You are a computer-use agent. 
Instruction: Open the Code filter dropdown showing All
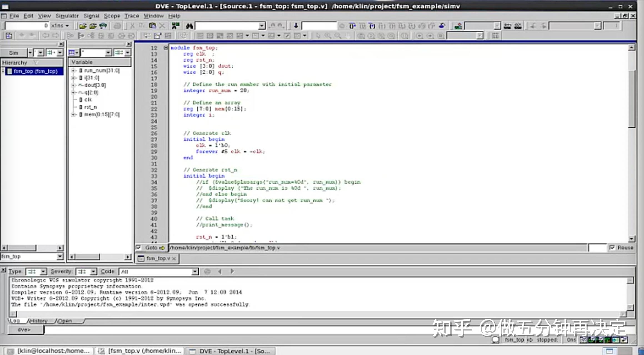(194, 271)
